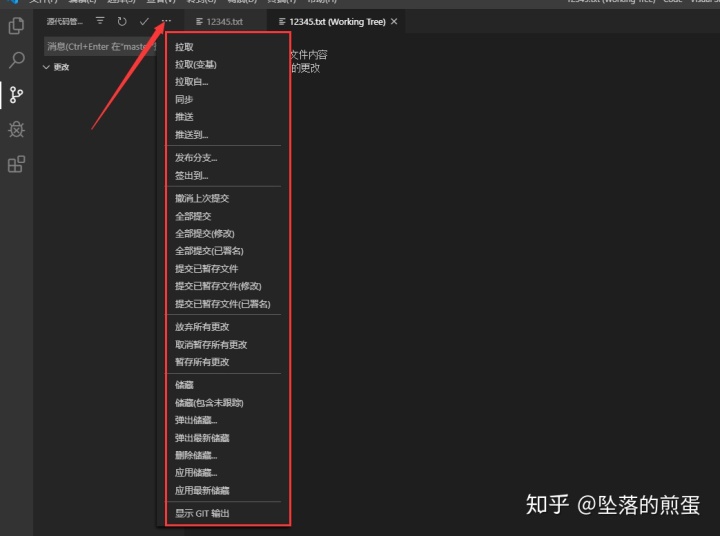
Task: Choose 全部提交(已署名) menu entry
Action: tap(209, 251)
